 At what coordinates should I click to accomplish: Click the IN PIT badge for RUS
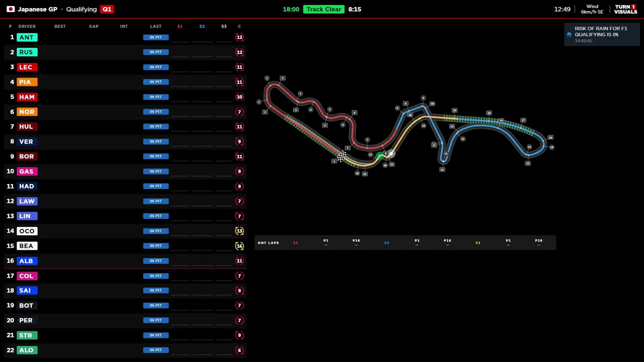pyautogui.click(x=156, y=52)
